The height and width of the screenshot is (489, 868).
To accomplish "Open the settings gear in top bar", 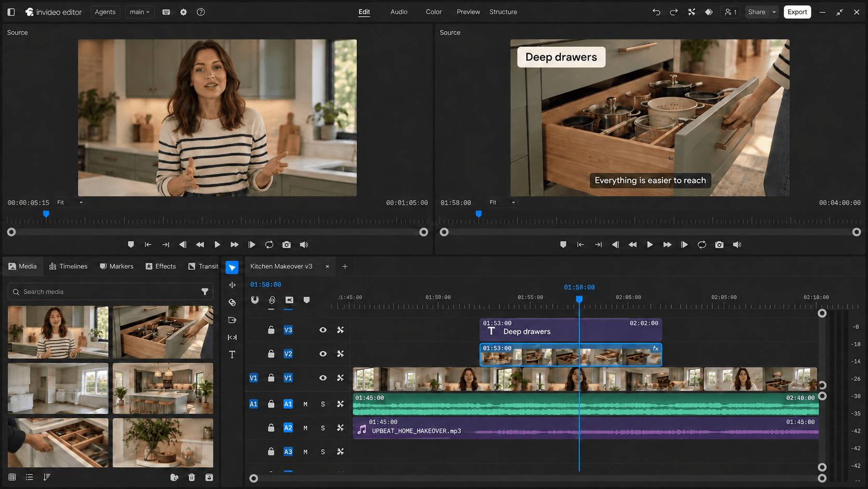I will pyautogui.click(x=183, y=12).
